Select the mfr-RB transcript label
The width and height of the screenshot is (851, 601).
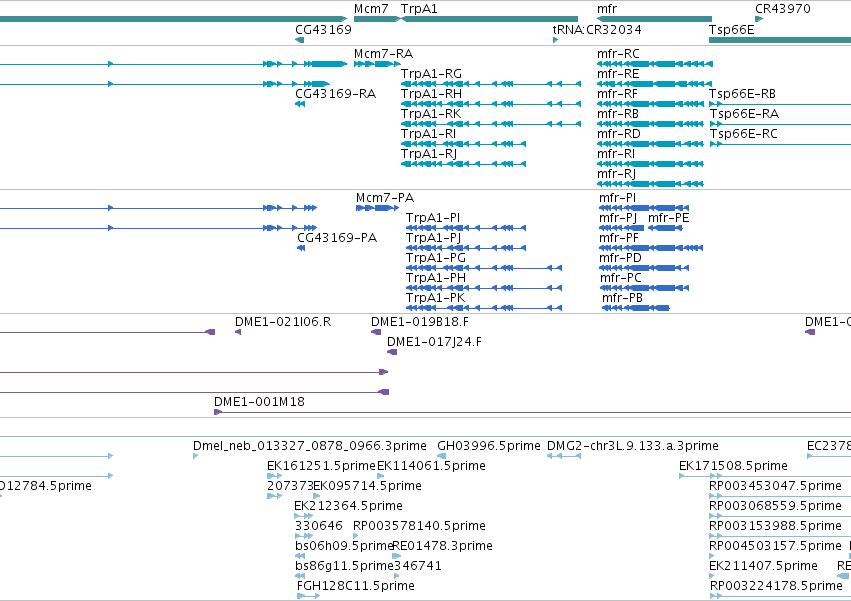618,114
